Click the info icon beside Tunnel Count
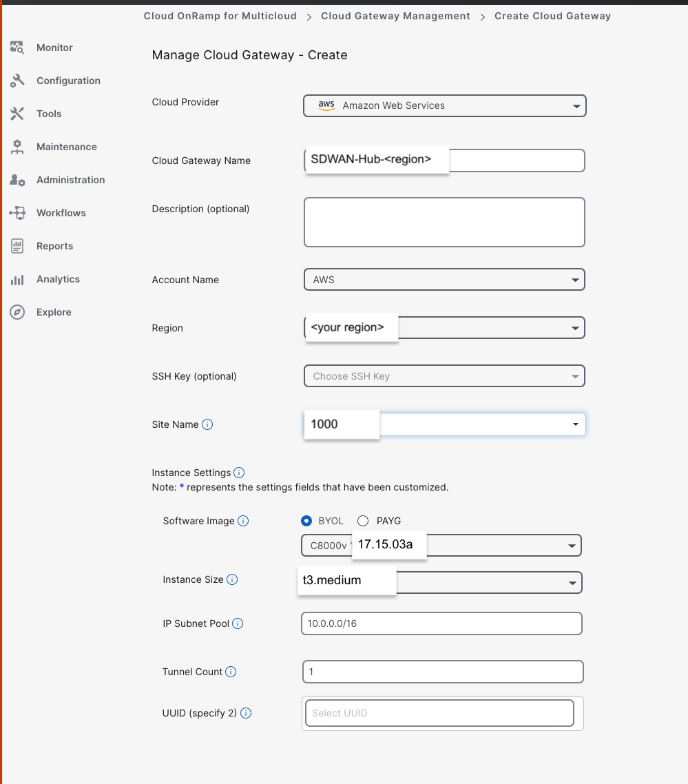The height and width of the screenshot is (784, 688). coord(231,672)
